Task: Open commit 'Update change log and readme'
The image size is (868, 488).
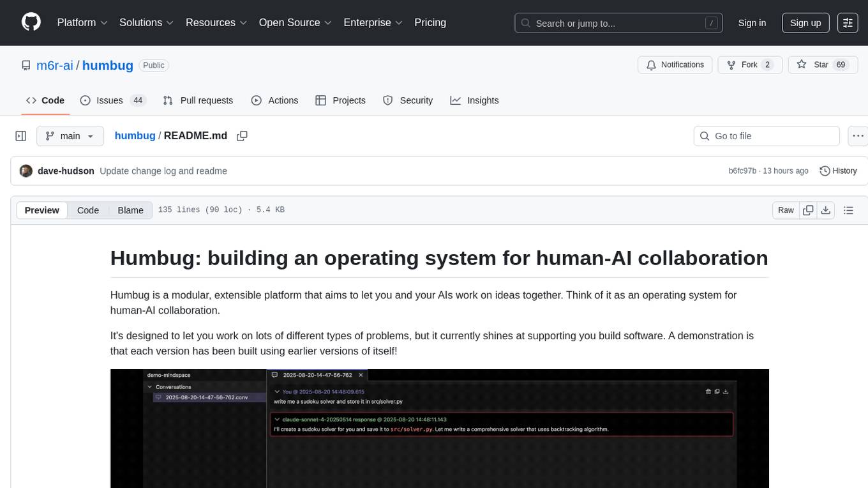Action: pos(163,171)
